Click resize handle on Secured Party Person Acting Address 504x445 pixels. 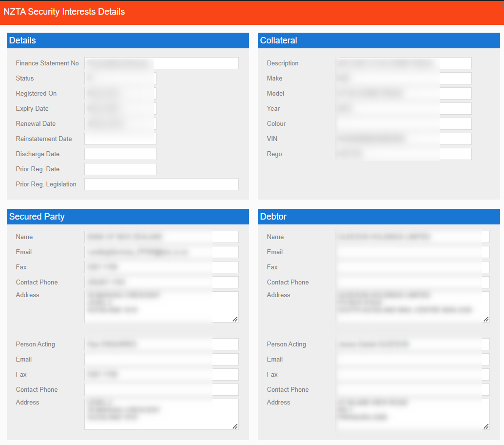click(x=235, y=426)
